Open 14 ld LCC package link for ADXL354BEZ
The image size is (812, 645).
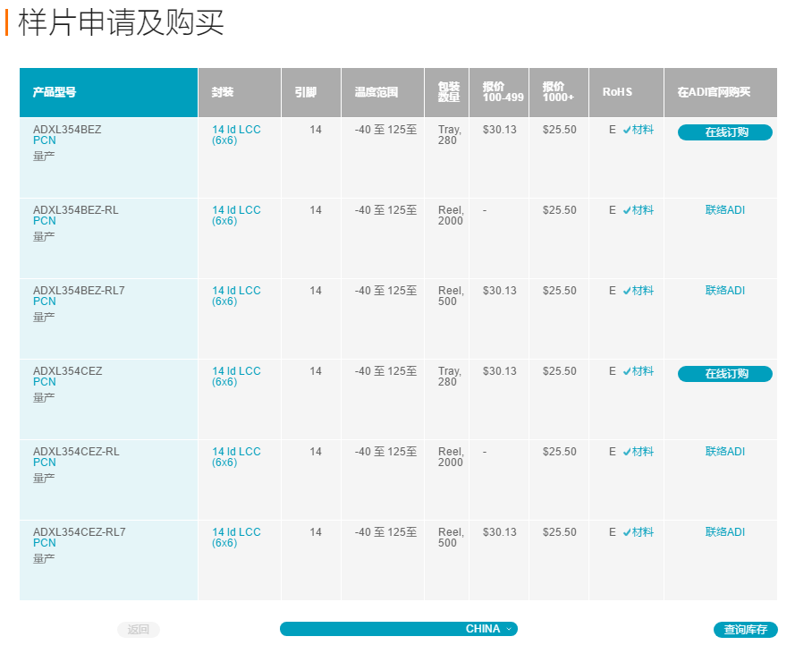tap(236, 135)
